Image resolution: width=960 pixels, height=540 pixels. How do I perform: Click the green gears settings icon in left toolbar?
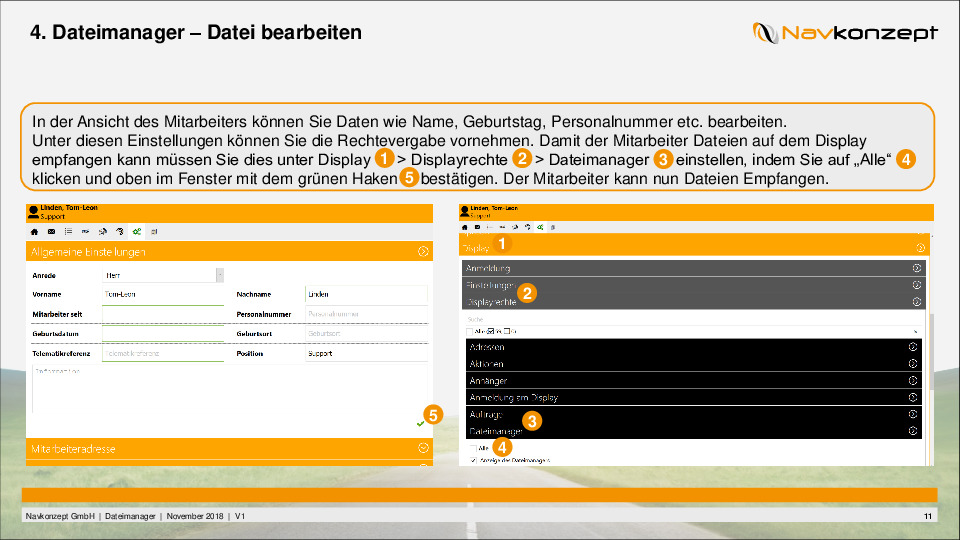point(136,230)
